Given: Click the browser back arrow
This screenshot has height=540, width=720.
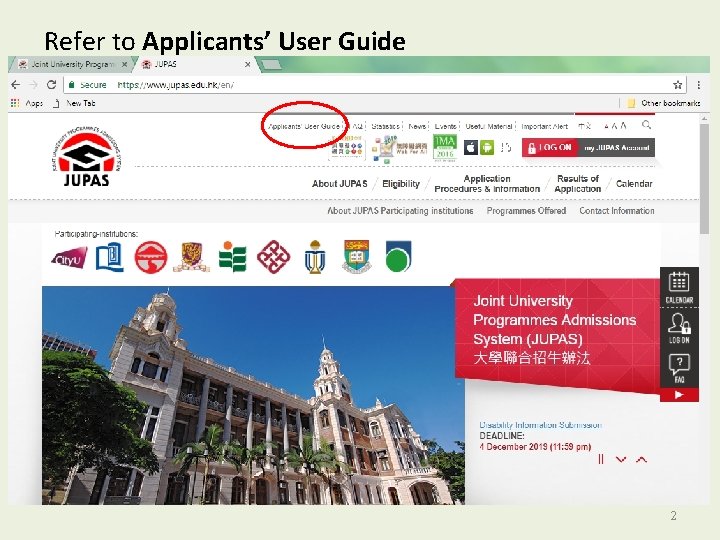Looking at the screenshot, I should point(16,84).
